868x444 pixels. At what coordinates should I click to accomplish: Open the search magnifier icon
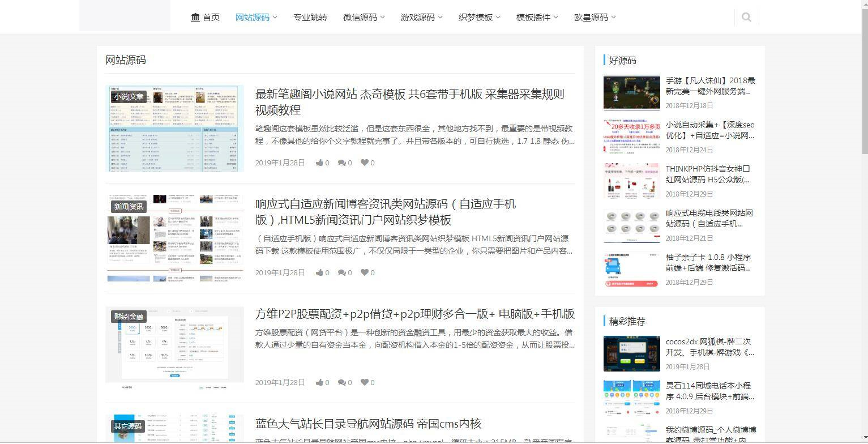pos(746,17)
